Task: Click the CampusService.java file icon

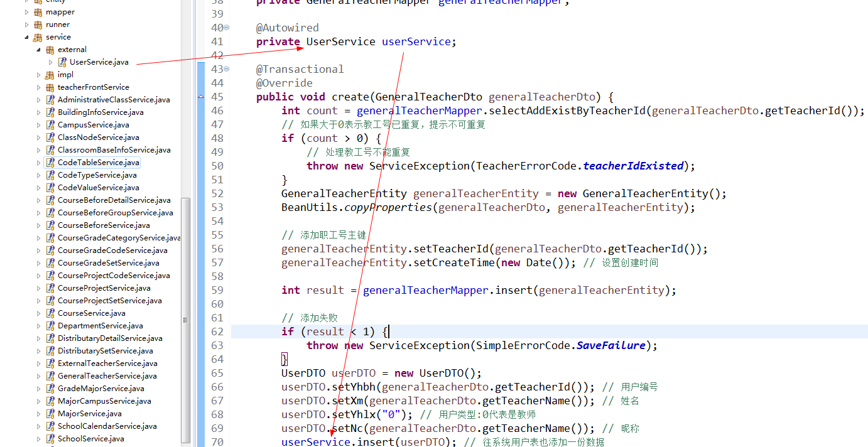Action: coord(50,125)
